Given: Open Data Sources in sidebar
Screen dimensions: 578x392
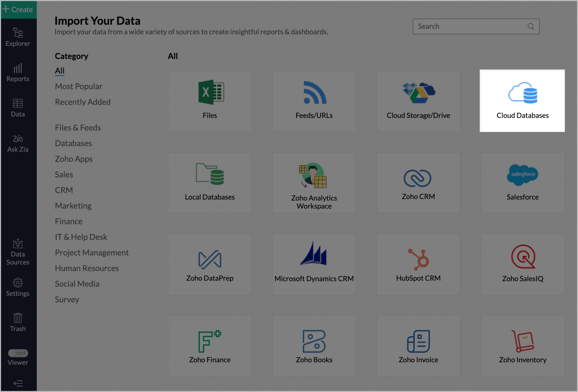Looking at the screenshot, I should [x=18, y=252].
